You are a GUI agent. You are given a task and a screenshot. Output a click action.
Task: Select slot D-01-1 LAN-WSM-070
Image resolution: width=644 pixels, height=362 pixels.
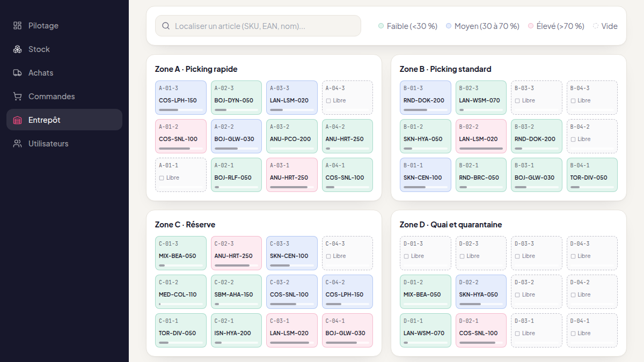click(x=426, y=330)
